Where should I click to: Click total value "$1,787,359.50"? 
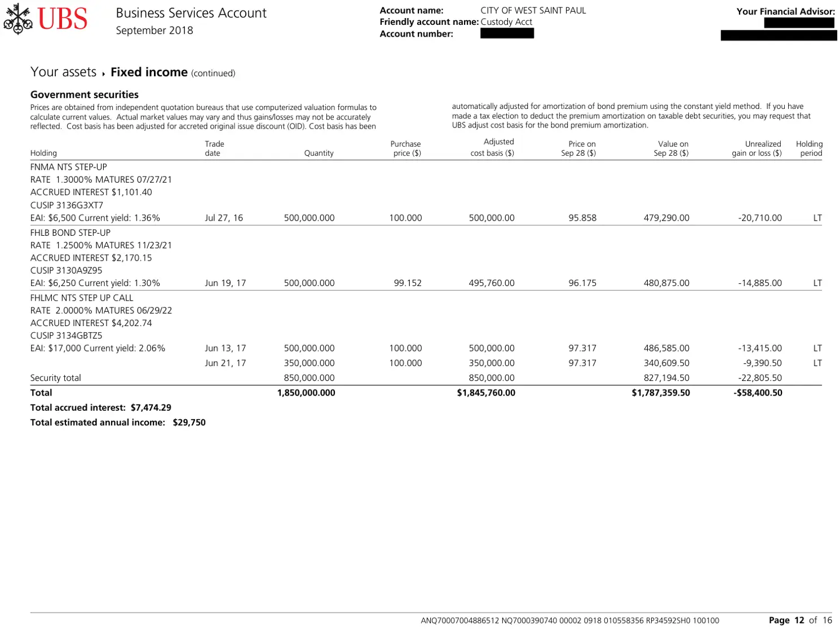661,393
